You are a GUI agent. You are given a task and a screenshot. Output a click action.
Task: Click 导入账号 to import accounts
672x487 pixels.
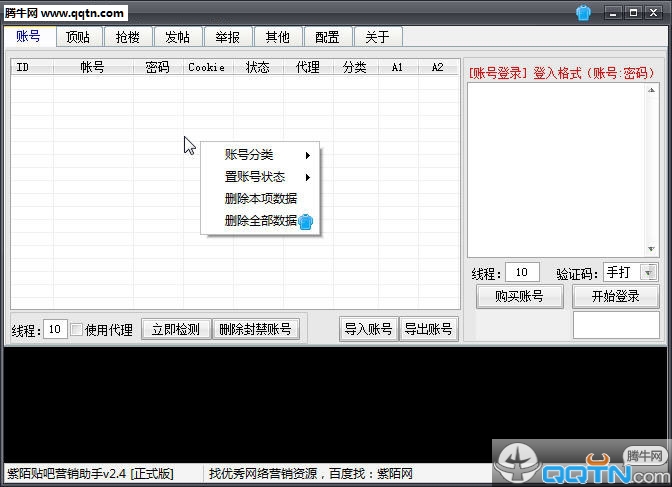(x=368, y=329)
